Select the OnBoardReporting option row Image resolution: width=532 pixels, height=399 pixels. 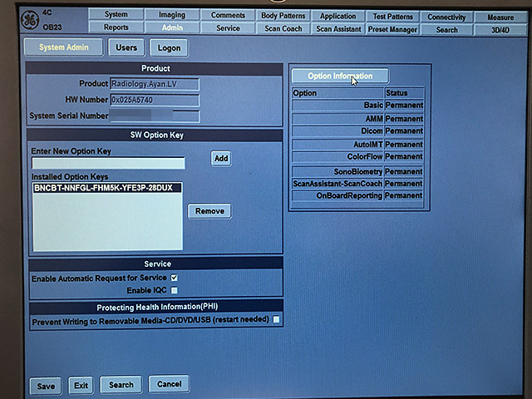(x=357, y=196)
